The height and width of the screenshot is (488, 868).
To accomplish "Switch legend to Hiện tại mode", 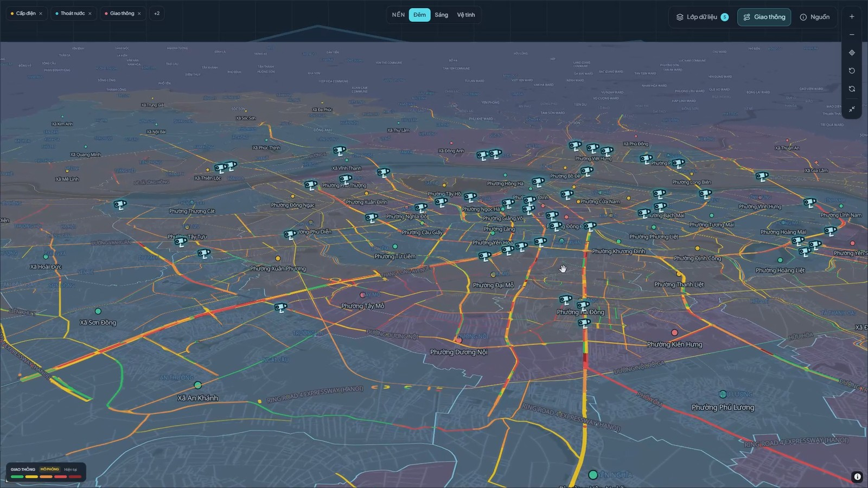I will click(x=71, y=470).
